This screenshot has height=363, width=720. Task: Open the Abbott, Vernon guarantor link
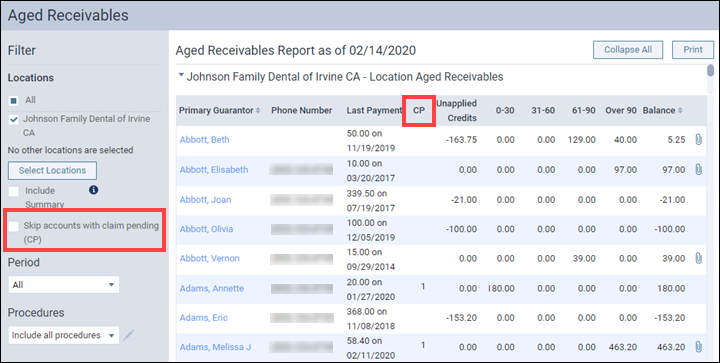[209, 258]
